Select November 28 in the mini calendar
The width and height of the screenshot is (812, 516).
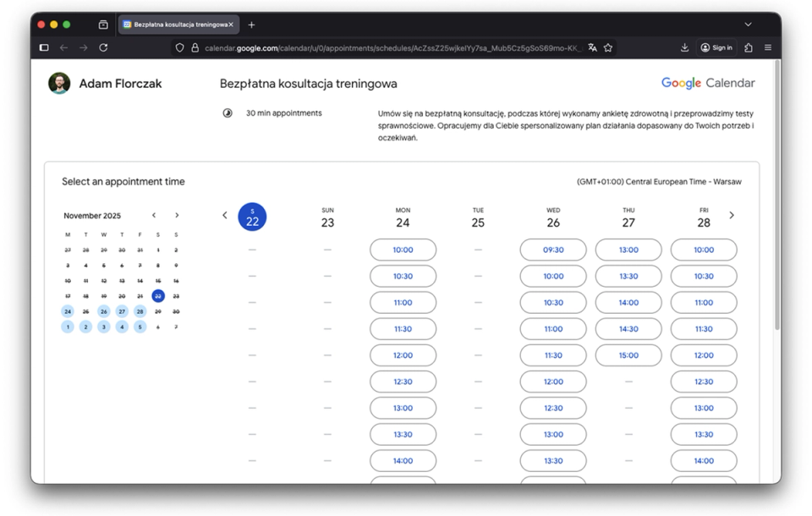tap(140, 311)
